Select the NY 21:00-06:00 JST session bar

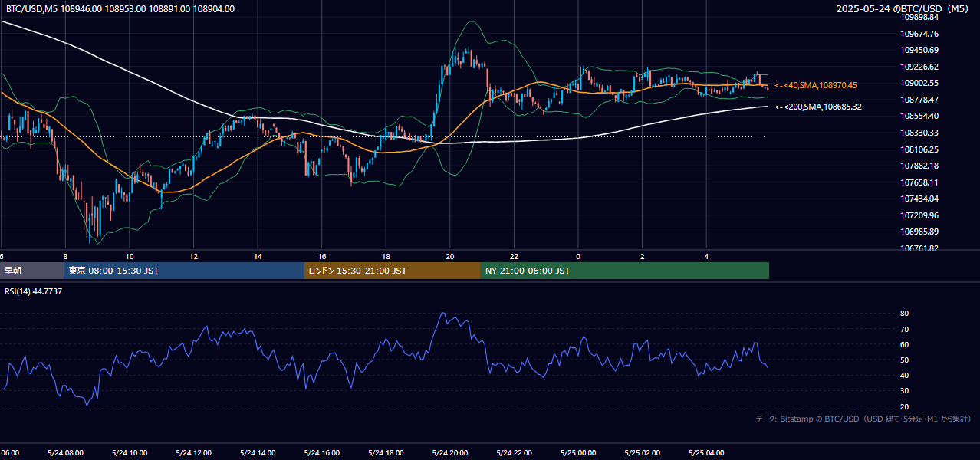point(625,271)
